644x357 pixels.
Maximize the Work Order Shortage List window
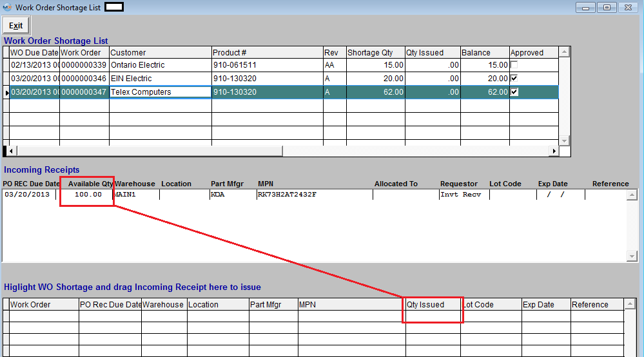pos(607,7)
